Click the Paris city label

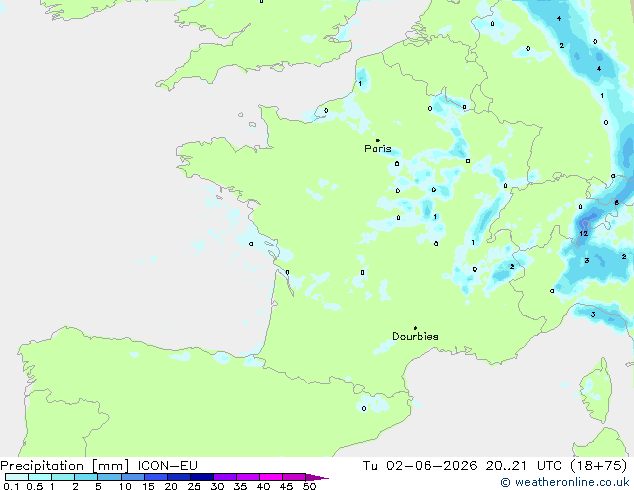pos(378,149)
